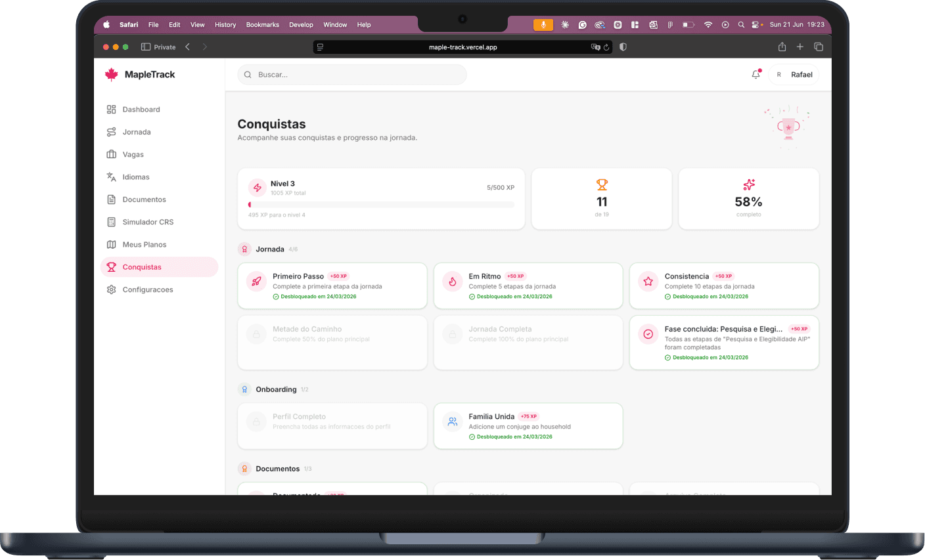Open the History menu

tap(225, 25)
